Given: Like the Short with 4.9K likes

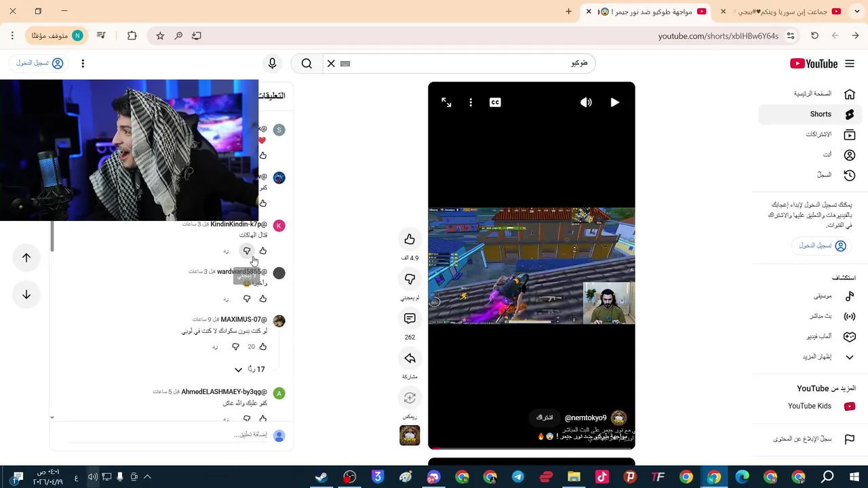Looking at the screenshot, I should click(410, 239).
